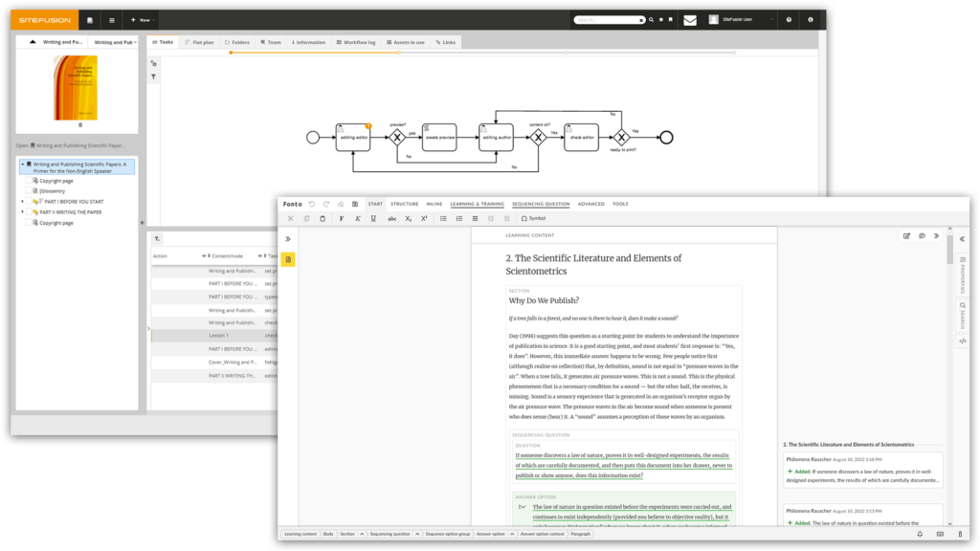Click the book icon in SiteFusion header
The height and width of the screenshot is (551, 980).
tap(90, 20)
